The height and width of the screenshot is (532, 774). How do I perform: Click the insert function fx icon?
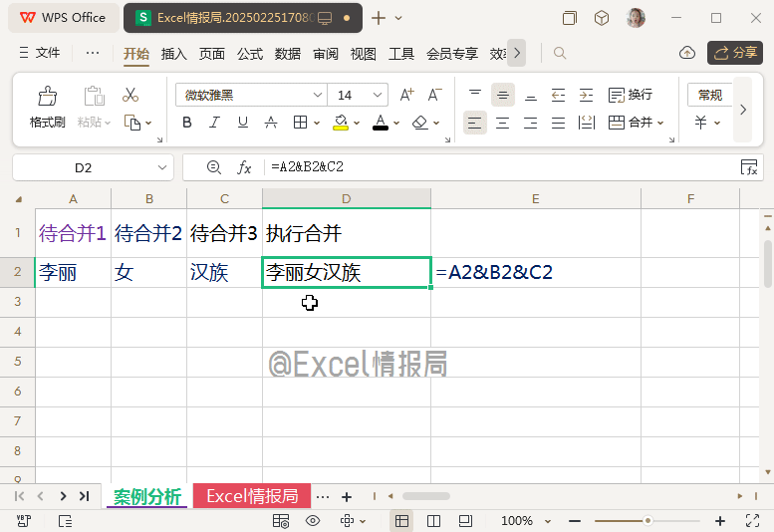[x=244, y=167]
